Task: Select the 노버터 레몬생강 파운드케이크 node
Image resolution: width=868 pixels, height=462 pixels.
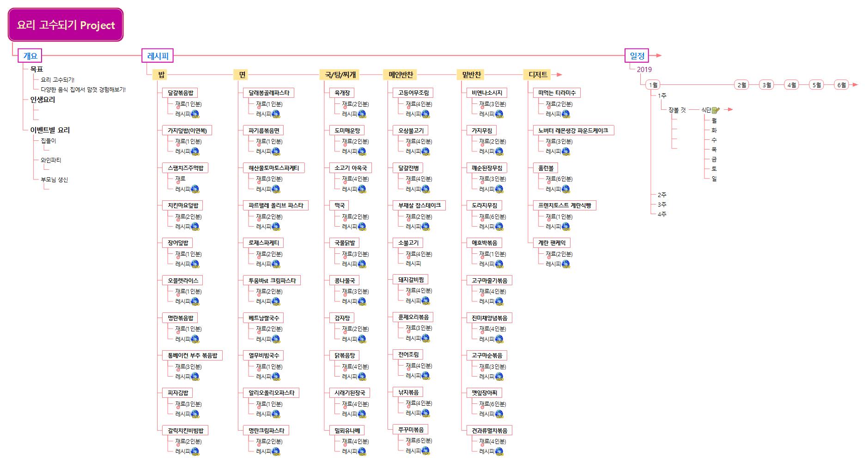Action: (x=573, y=131)
